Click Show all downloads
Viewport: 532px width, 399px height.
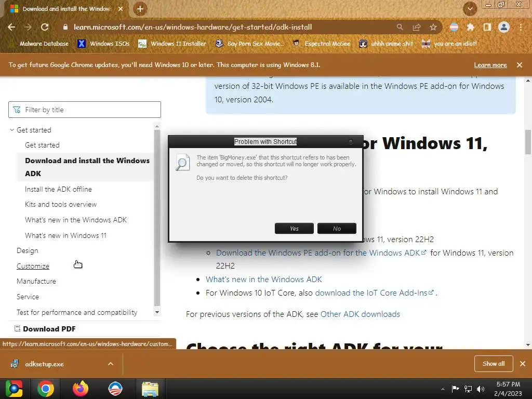click(x=494, y=364)
